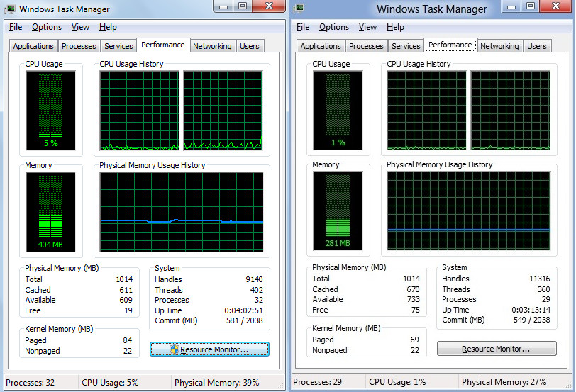Open View menu in left Task Manager window
Viewport: 576px width, 392px height.
[80, 27]
